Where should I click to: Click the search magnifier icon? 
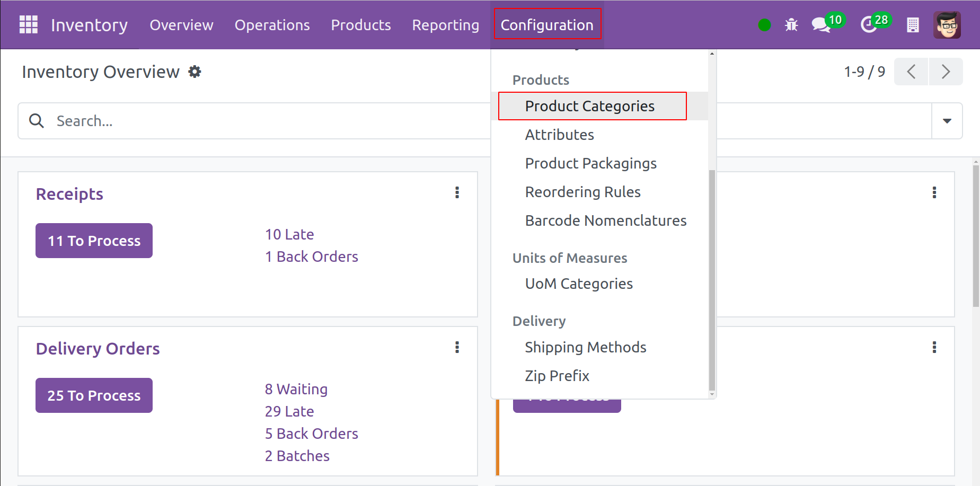click(x=37, y=121)
